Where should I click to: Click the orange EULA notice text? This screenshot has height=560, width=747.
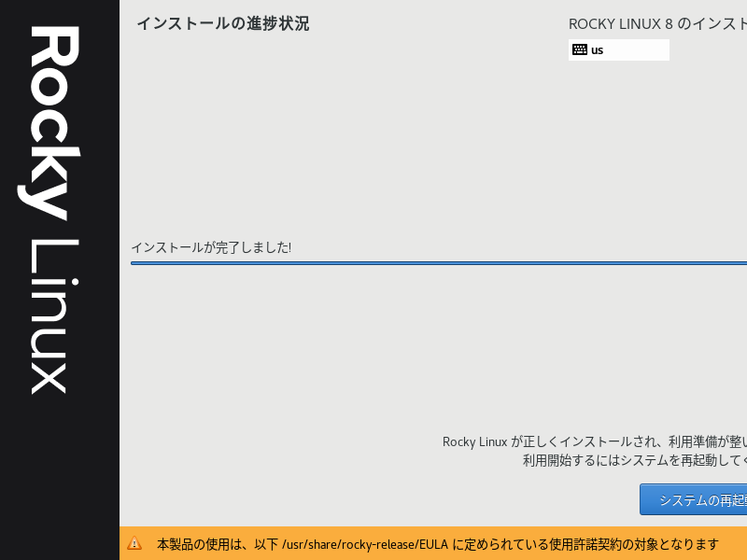pyautogui.click(x=437, y=544)
